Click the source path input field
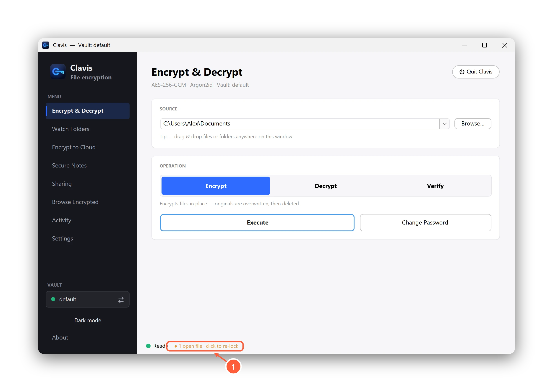The image size is (553, 392). point(300,124)
